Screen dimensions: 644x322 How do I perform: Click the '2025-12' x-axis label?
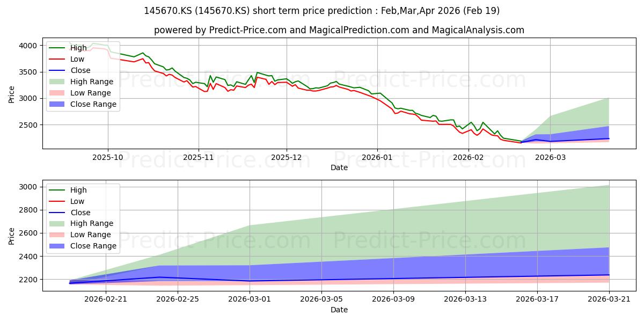[287, 158]
